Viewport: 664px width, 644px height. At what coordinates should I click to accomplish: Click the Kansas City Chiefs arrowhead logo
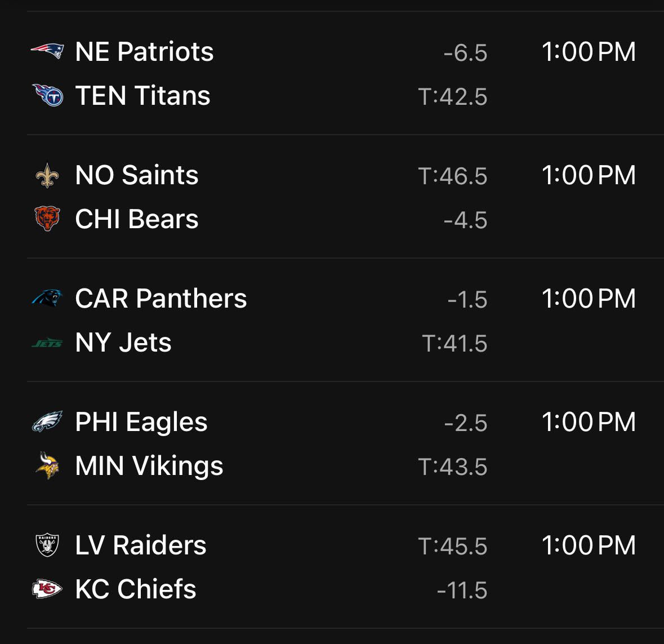pos(47,589)
